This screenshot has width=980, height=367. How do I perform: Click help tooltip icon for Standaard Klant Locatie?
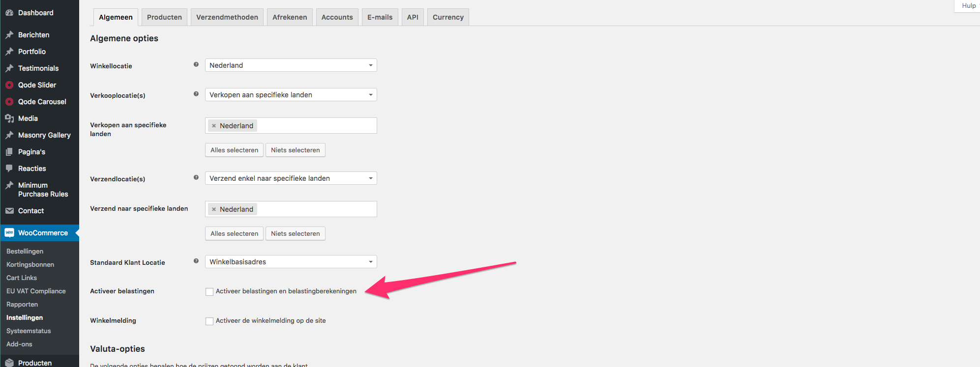tap(196, 261)
